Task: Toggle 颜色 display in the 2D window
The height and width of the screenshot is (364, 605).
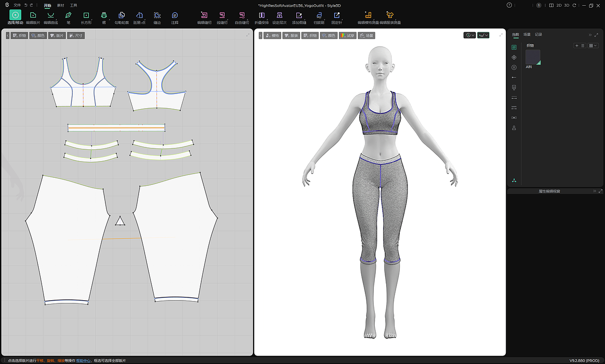Action: (x=38, y=35)
